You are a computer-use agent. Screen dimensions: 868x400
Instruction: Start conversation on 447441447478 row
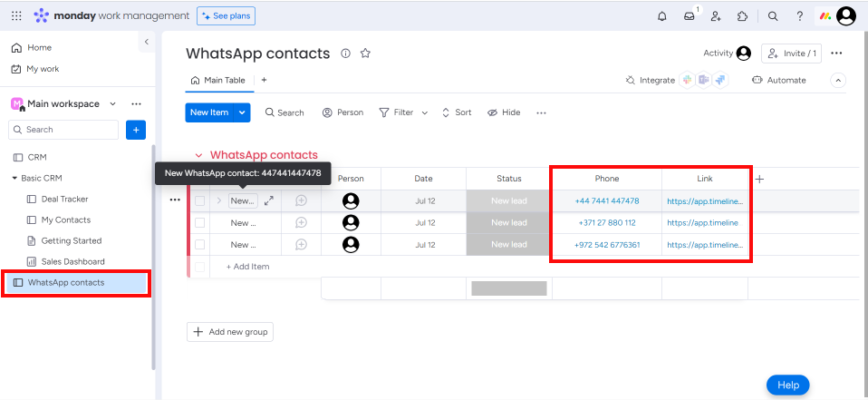tap(301, 200)
